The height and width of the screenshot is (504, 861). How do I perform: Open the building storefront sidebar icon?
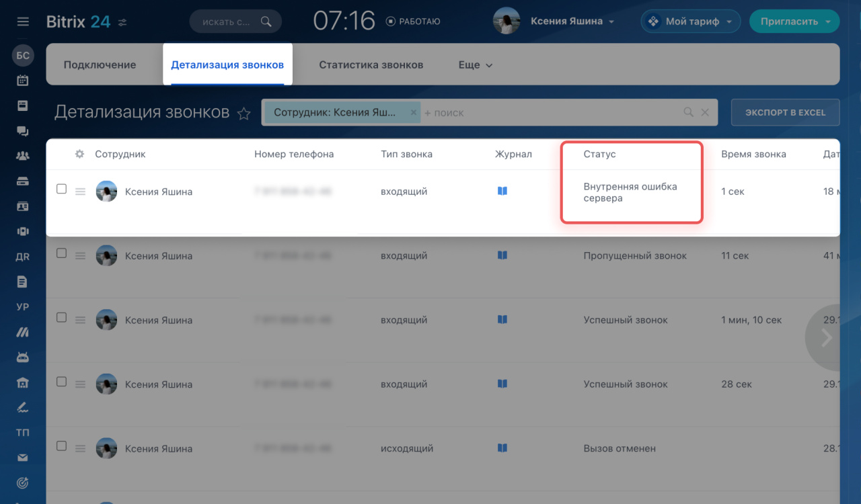23,382
